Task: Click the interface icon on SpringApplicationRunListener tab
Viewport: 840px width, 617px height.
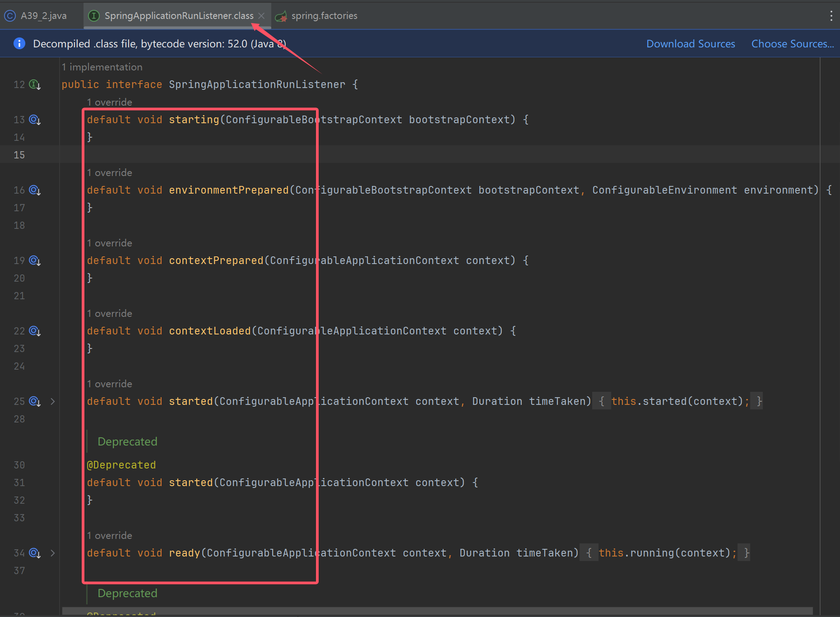Action: pyautogui.click(x=93, y=16)
